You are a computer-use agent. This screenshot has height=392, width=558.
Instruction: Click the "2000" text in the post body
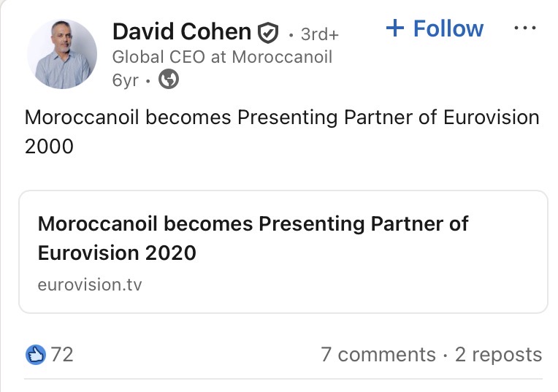click(49, 146)
